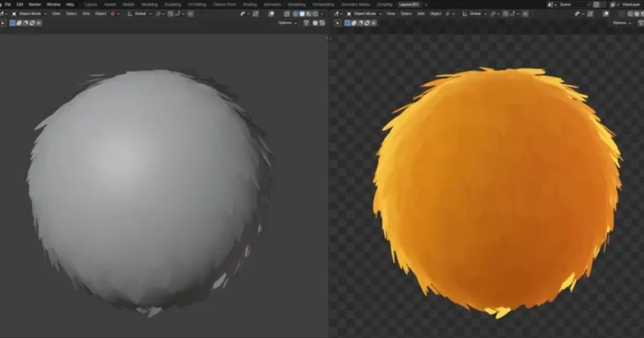This screenshot has height=338, width=644.
Task: Toggle overlays in orange sphere viewport
Action: click(x=605, y=13)
